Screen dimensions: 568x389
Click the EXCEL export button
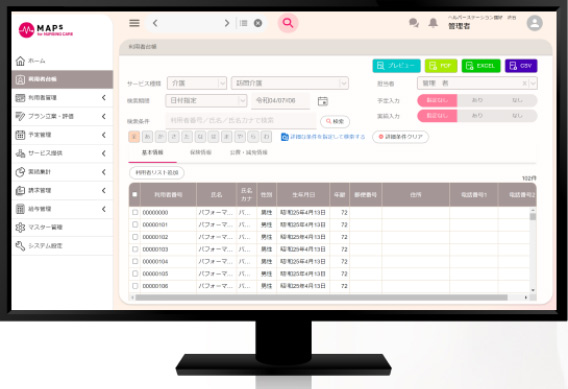(481, 66)
